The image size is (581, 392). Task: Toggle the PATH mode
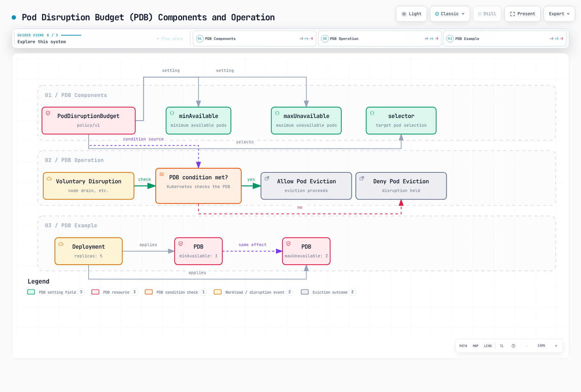pos(463,346)
